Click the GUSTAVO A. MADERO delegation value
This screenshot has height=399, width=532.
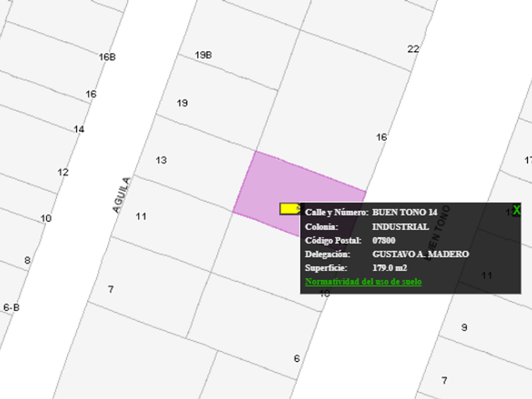click(421, 254)
